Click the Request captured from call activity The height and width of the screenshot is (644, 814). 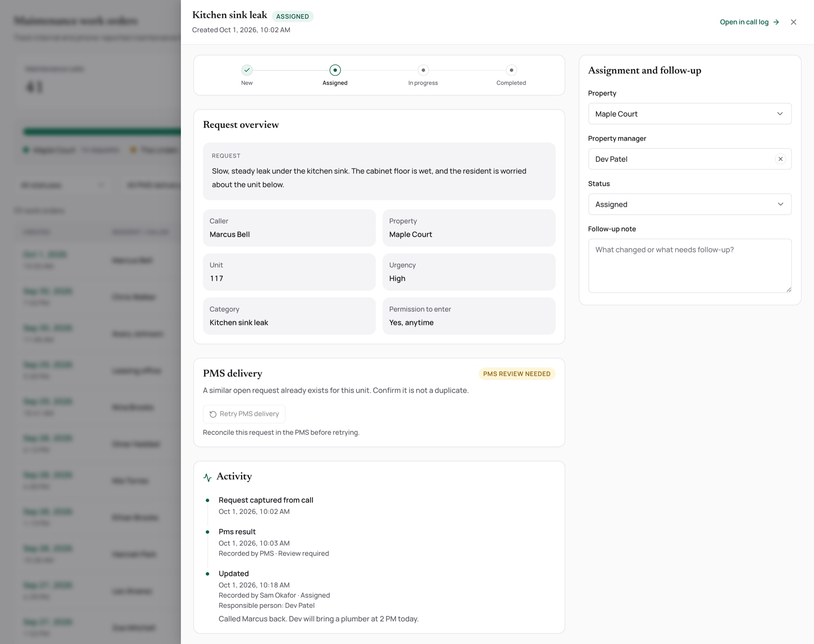coord(266,500)
